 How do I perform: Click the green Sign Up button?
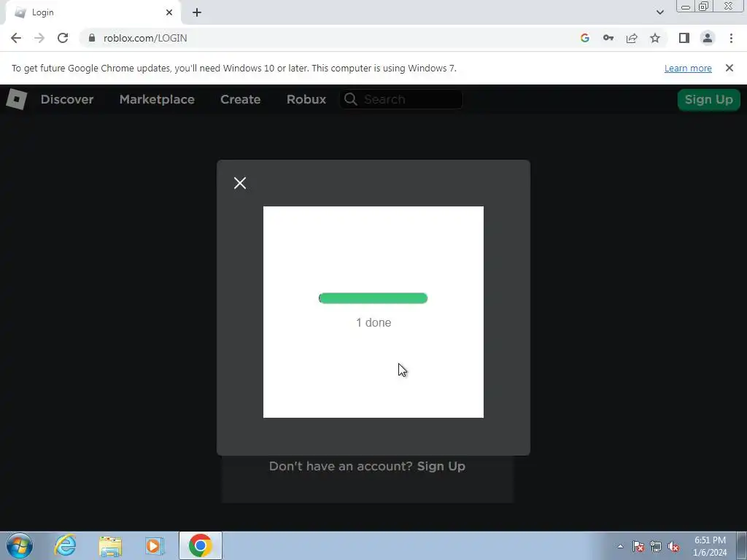coord(709,99)
